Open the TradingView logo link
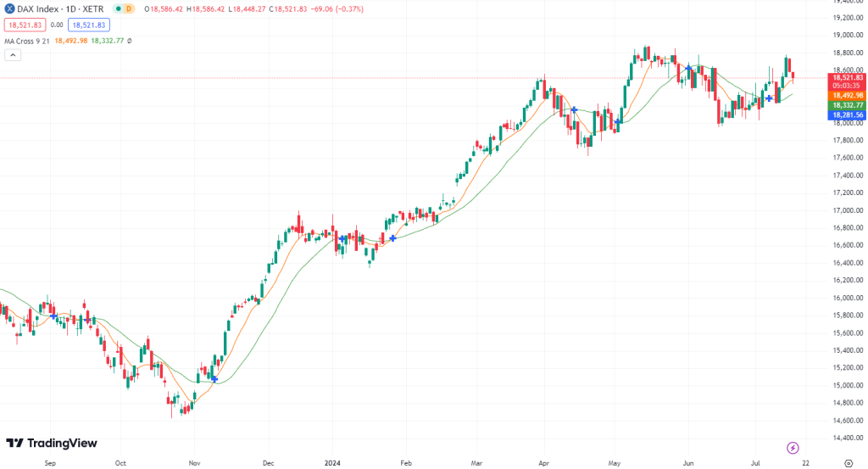The width and height of the screenshot is (868, 469). 52,443
